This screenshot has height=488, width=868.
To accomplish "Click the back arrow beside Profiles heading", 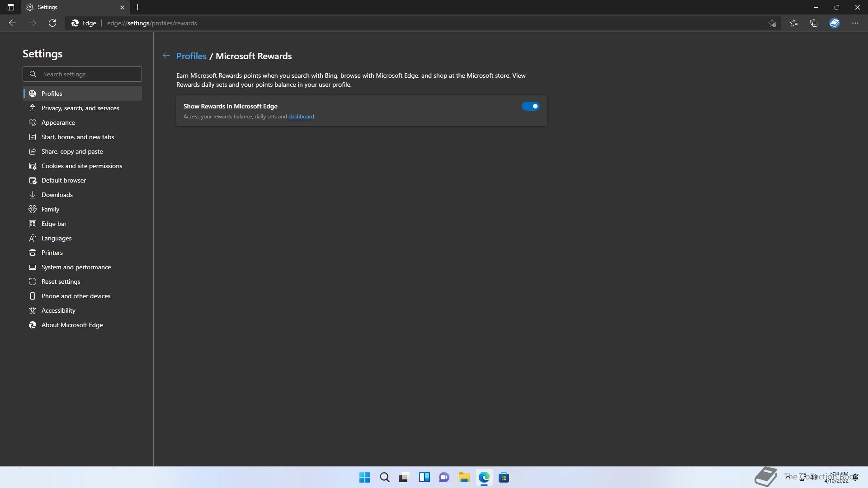I will tap(166, 56).
